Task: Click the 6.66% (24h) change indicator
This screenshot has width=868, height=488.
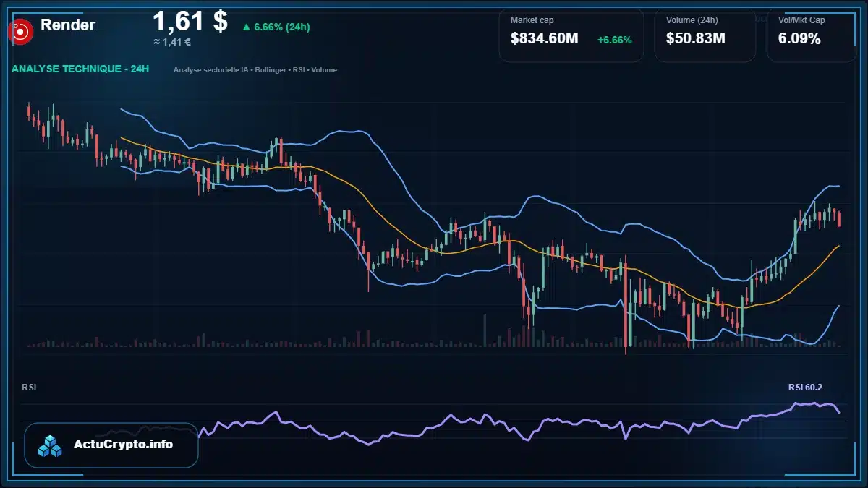Action: point(276,27)
